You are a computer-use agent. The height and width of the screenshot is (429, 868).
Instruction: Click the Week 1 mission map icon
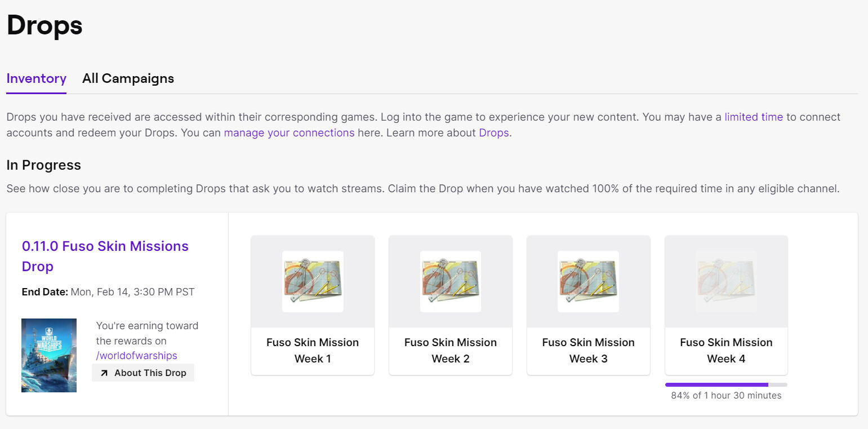313,281
